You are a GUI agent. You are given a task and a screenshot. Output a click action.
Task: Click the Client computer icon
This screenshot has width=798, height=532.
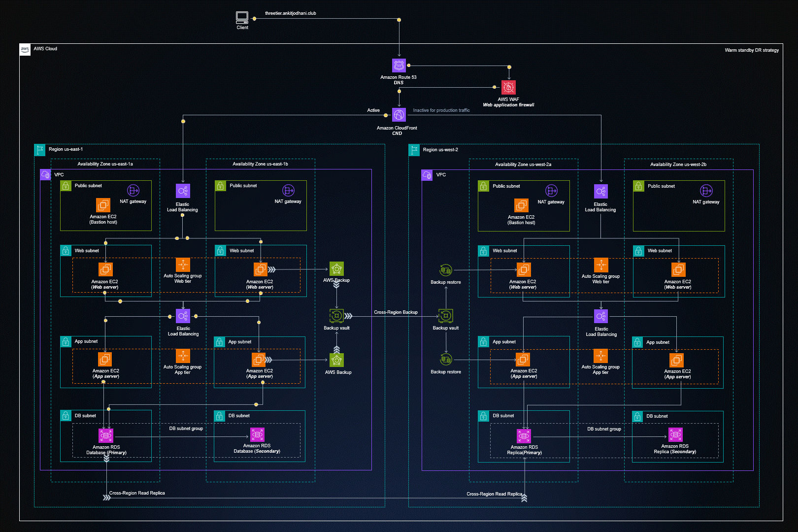point(242,18)
